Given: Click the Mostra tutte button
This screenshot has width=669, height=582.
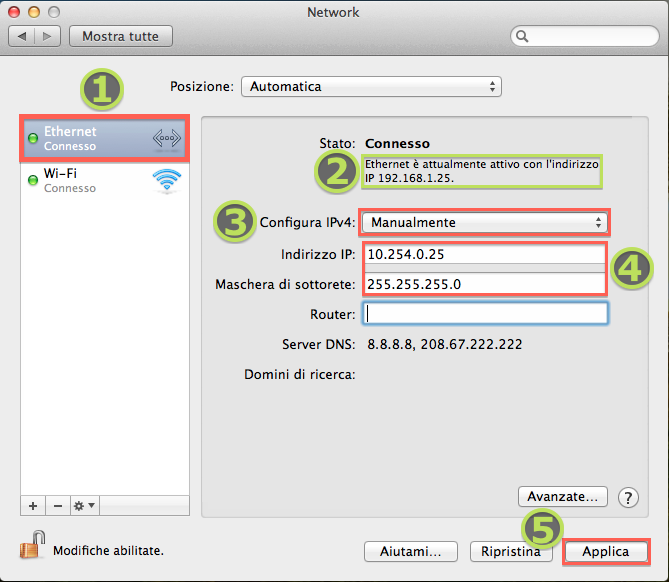Looking at the screenshot, I should (x=120, y=37).
